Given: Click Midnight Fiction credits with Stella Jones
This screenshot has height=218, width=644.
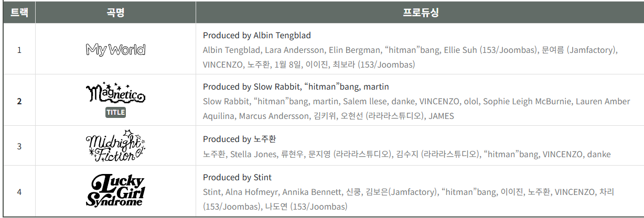Looking at the screenshot, I should 406,154.
